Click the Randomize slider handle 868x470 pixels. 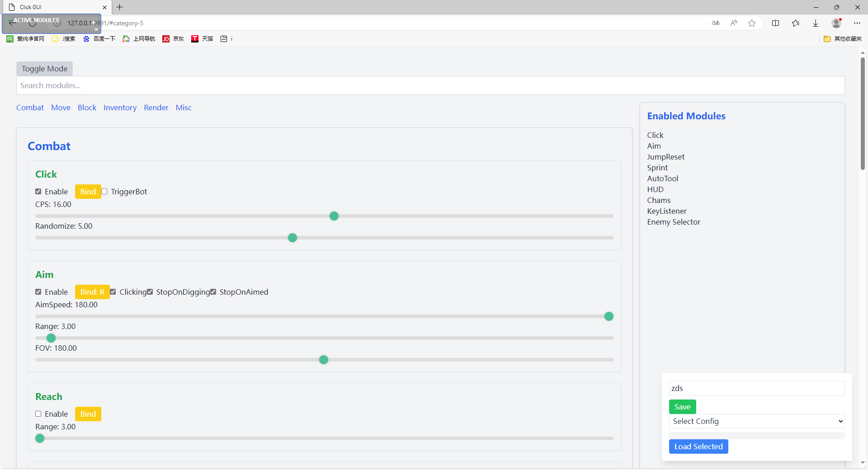292,238
